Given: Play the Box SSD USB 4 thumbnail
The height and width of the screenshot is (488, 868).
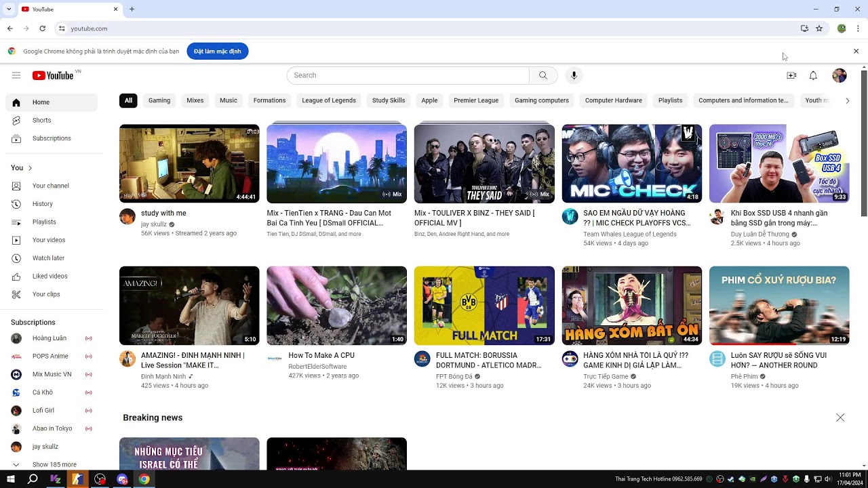Looking at the screenshot, I should [x=779, y=163].
